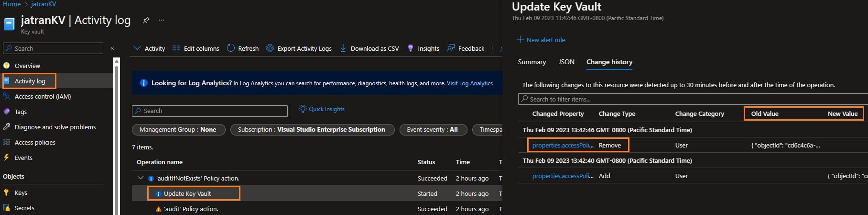This screenshot has height=215, width=868.
Task: Switch to the Summary tab
Action: 532,62
